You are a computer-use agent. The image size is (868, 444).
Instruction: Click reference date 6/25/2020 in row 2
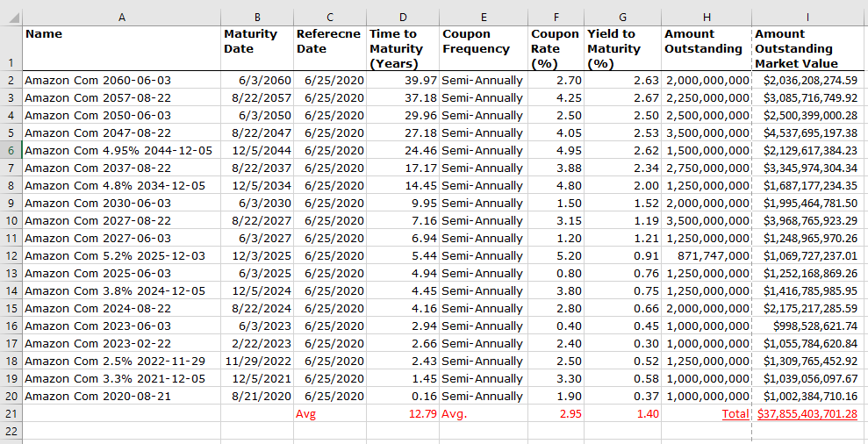(x=330, y=80)
